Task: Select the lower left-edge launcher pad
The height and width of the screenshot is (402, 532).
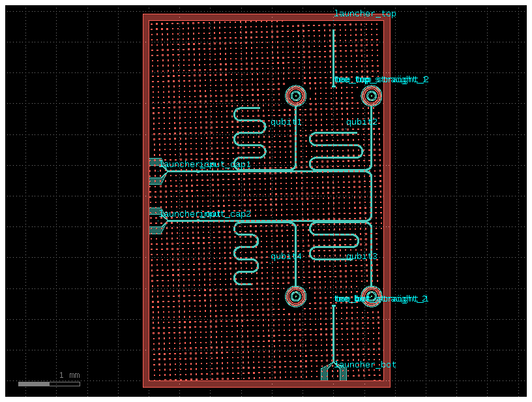Action: pos(156,221)
